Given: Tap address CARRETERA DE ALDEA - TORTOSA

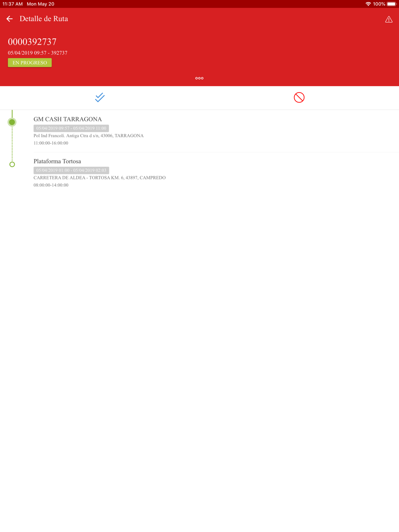Looking at the screenshot, I should [x=100, y=178].
